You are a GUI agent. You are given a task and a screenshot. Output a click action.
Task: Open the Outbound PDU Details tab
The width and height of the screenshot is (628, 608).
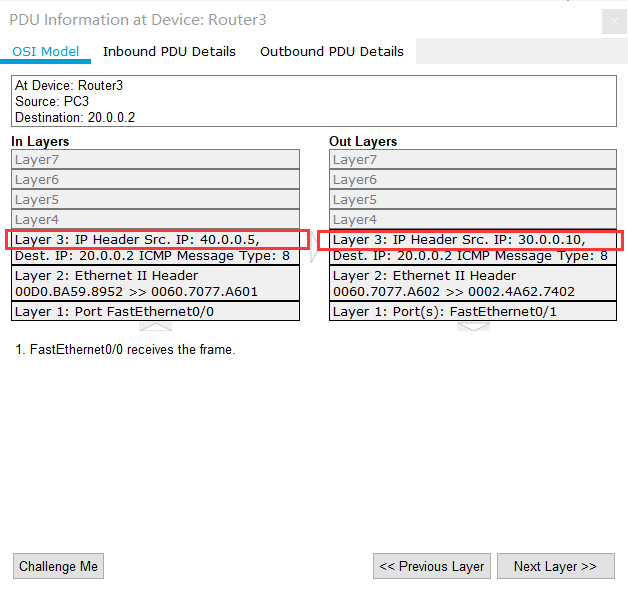coord(332,51)
